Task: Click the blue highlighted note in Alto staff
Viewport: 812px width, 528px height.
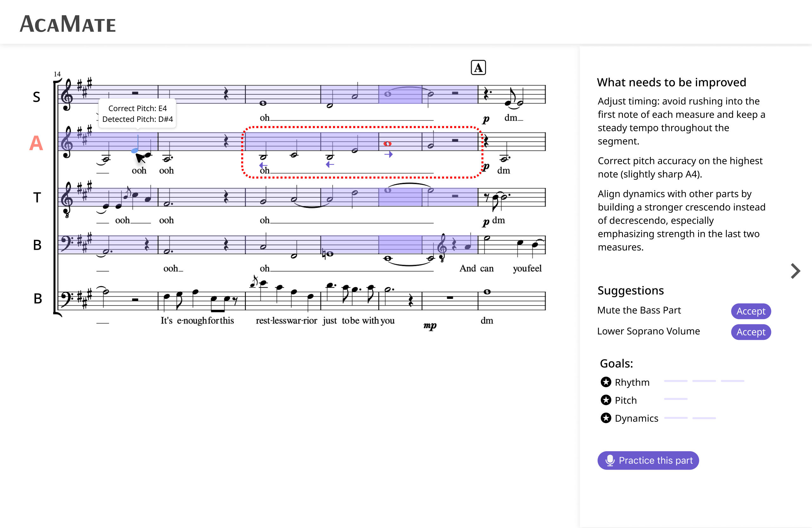Action: (x=135, y=150)
